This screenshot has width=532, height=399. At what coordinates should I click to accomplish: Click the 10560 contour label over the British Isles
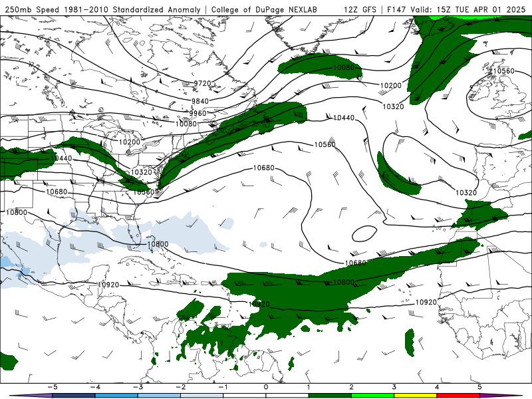[x=503, y=70]
